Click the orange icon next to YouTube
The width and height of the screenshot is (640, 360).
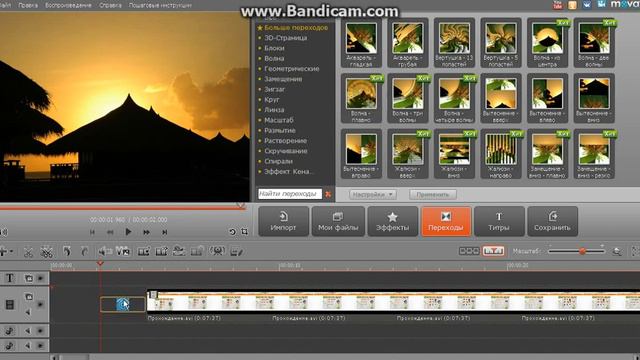click(573, 5)
